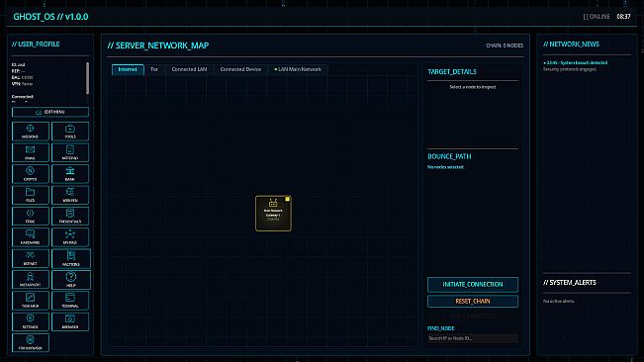Click the // SYSTEM_ALERTS heading
This screenshot has width=644, height=362.
(x=570, y=282)
